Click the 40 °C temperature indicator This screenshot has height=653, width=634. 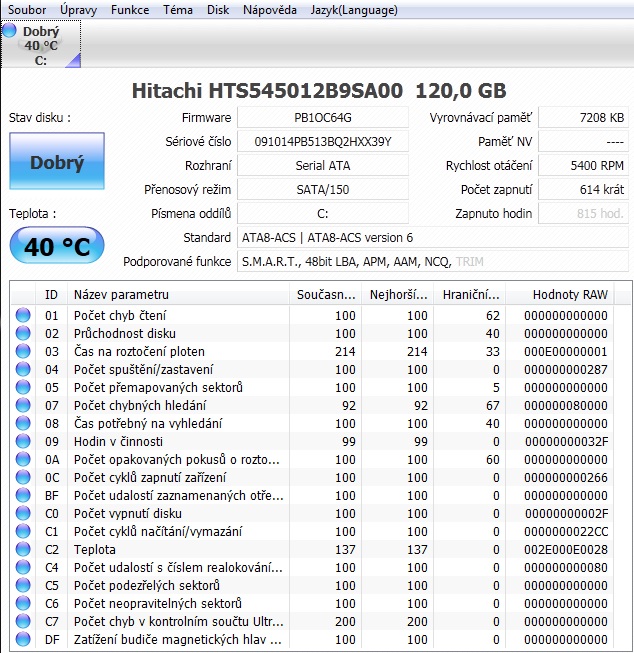tap(57, 246)
